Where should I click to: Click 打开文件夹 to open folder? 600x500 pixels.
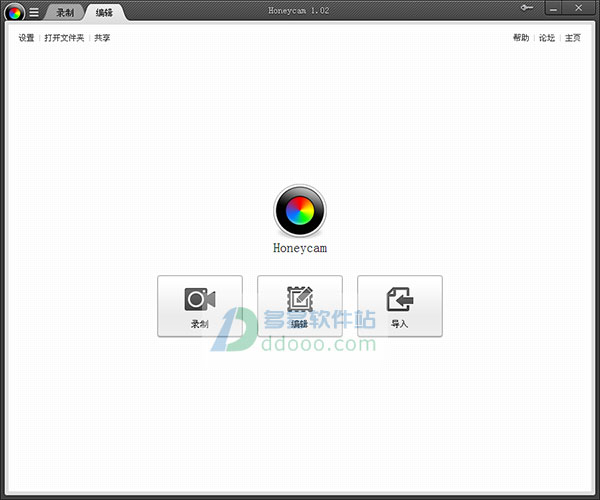[64, 38]
